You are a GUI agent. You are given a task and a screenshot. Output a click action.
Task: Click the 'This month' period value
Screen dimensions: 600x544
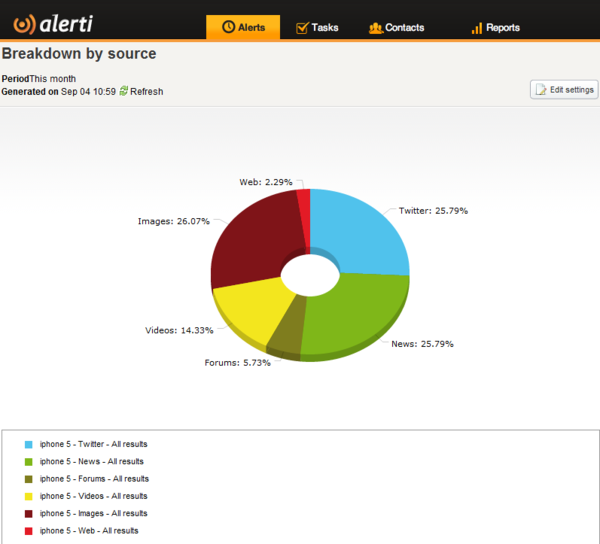pyautogui.click(x=52, y=79)
